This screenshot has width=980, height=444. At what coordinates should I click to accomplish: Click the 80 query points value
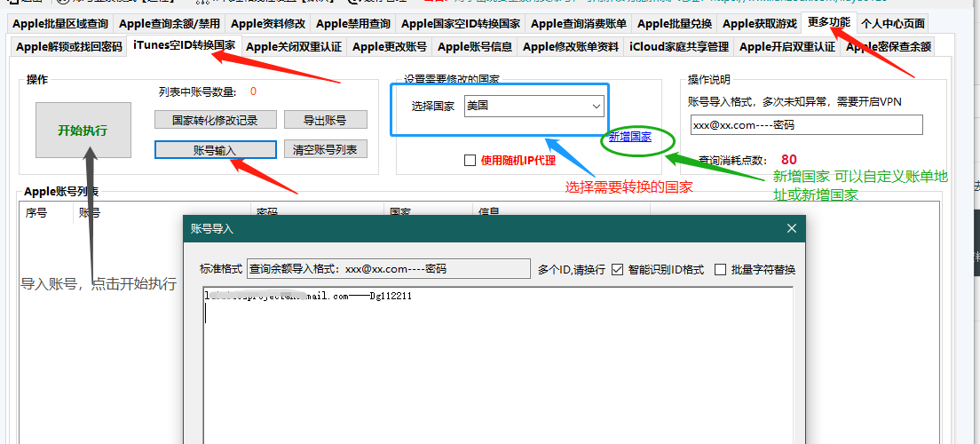coord(789,160)
